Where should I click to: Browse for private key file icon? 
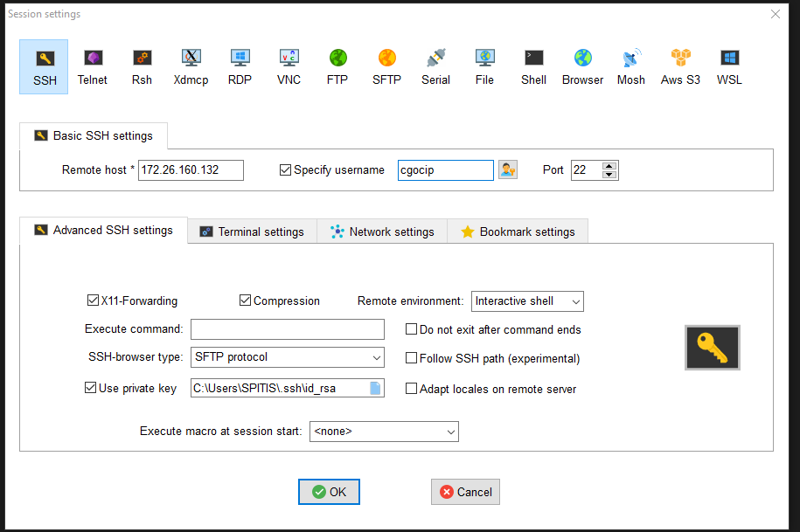click(x=375, y=389)
